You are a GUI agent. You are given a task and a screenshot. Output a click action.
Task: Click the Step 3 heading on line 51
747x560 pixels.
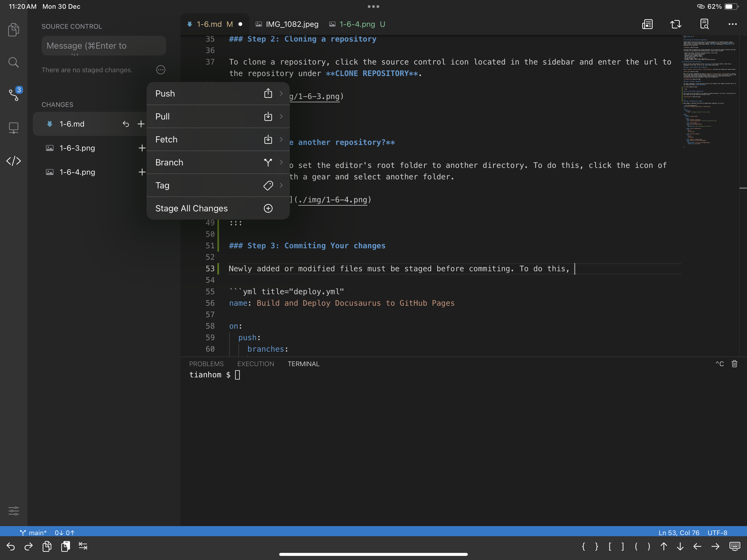coord(307,246)
